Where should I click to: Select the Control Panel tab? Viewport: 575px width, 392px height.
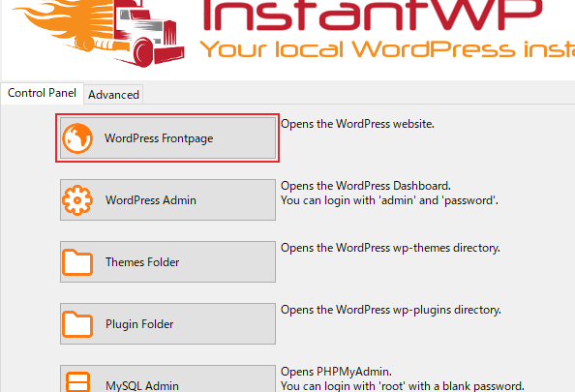43,93
